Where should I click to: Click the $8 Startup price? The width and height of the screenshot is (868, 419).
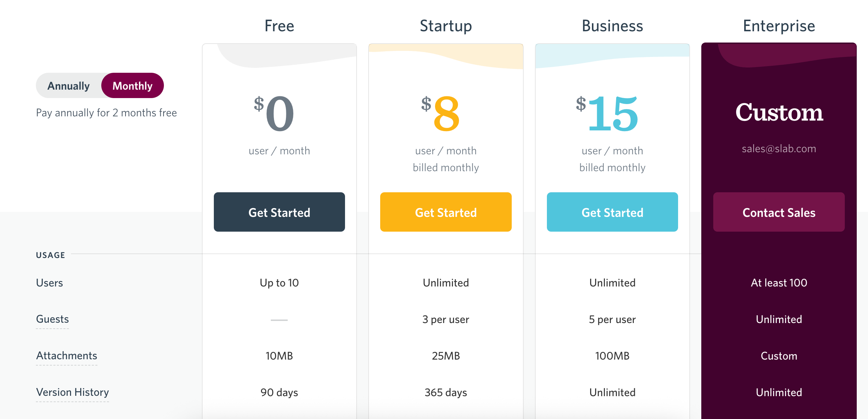coord(440,113)
